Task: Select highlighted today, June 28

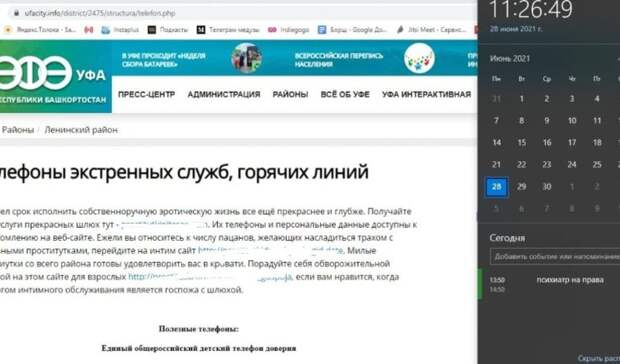Action: point(497,187)
